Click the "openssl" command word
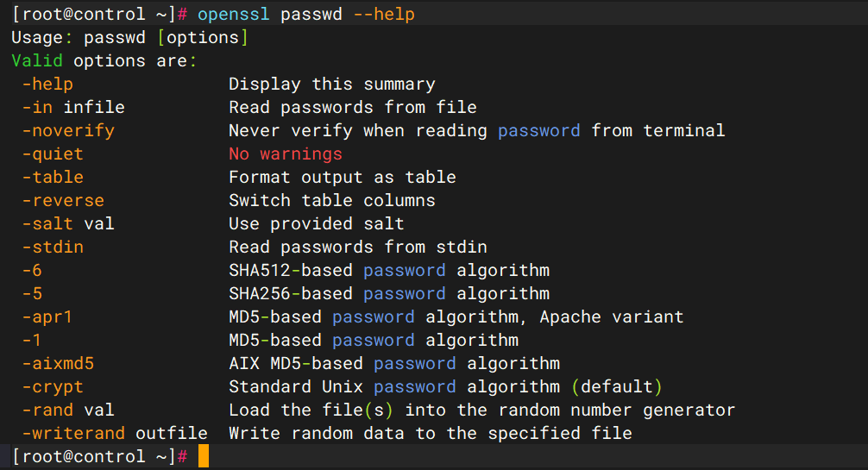This screenshot has height=470, width=868. (233, 15)
